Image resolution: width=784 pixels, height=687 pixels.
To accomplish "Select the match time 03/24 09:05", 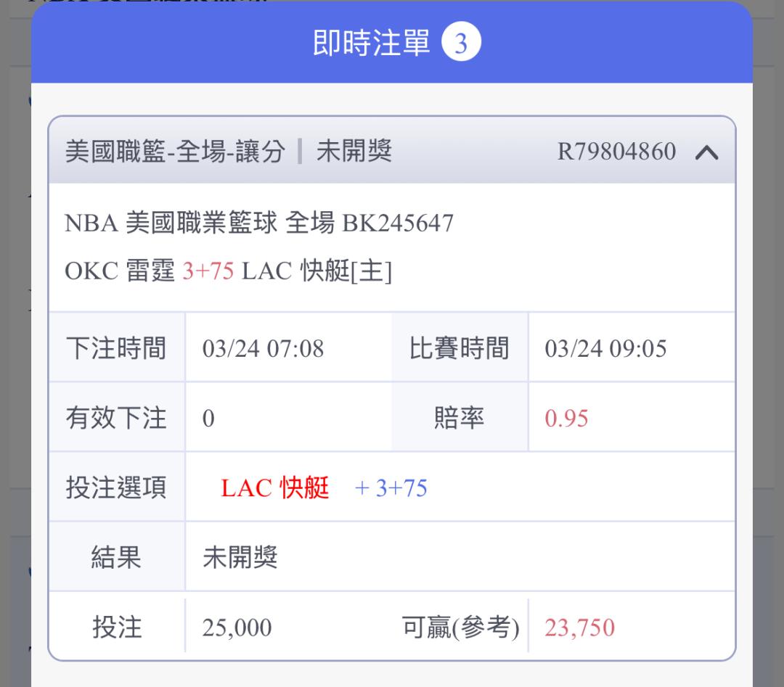I will [x=605, y=348].
